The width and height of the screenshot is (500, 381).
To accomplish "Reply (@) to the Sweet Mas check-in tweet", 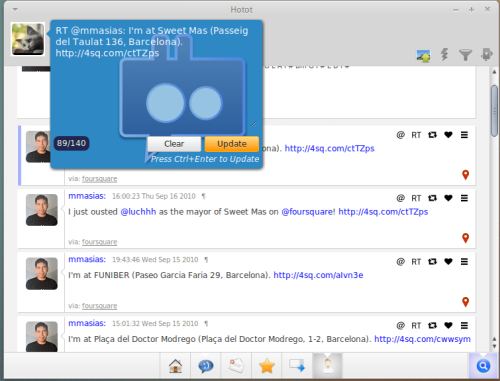I will [400, 135].
